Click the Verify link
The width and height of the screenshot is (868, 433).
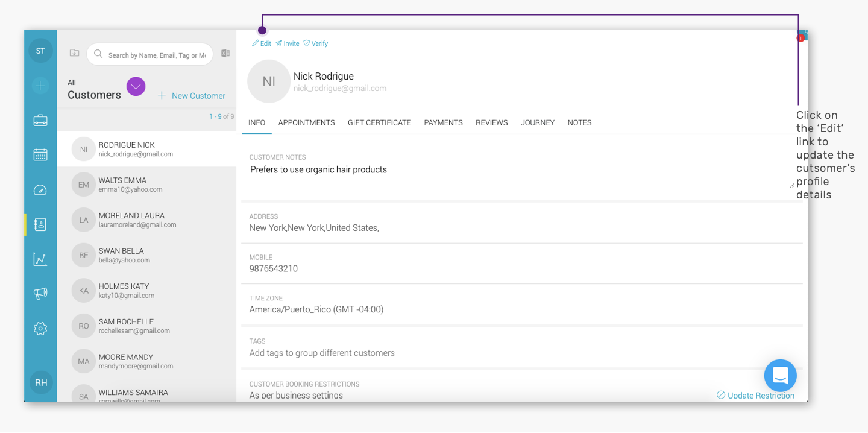pyautogui.click(x=316, y=43)
